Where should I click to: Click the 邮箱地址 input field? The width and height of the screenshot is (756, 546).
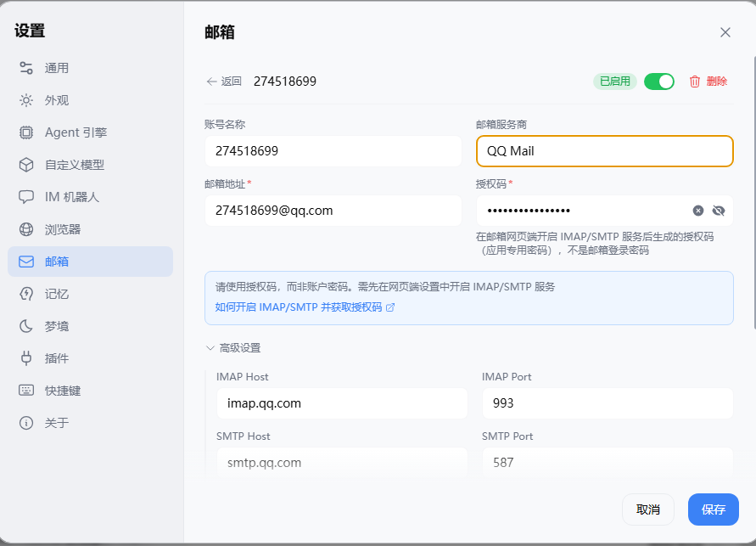click(333, 211)
